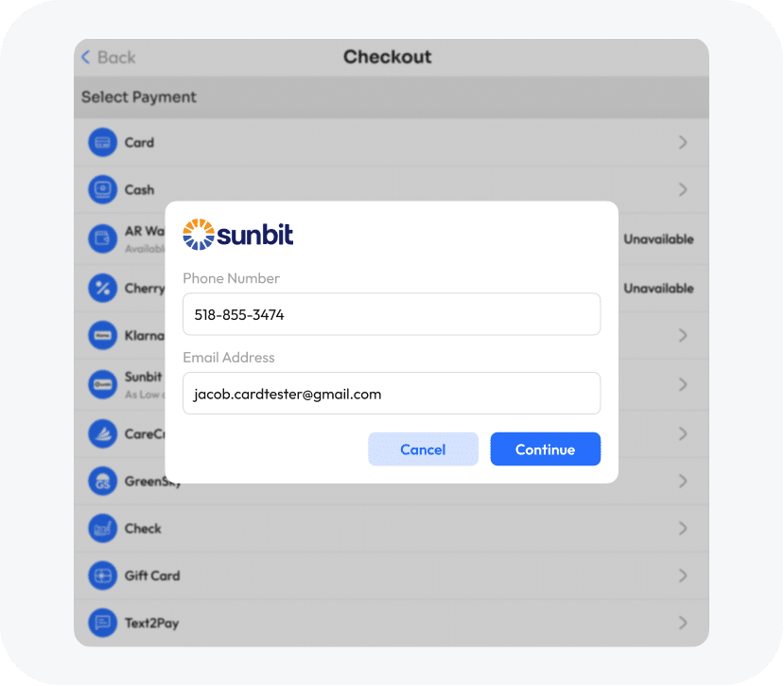Open Text2Pay using its chevron
Viewport: 784px width, 686px height.
click(683, 624)
